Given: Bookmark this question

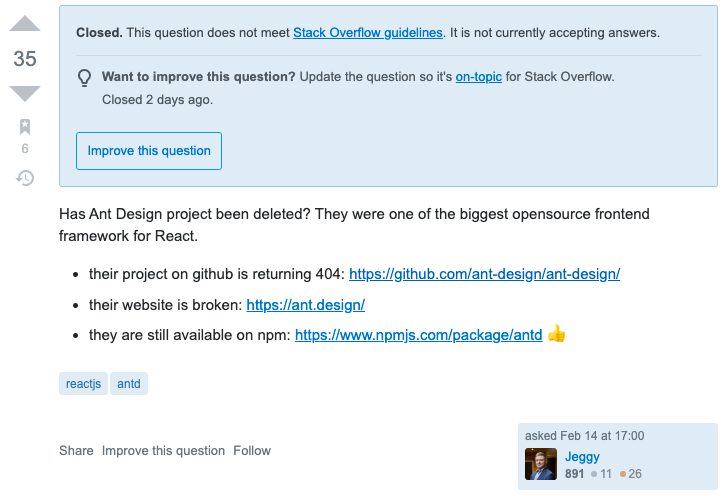Looking at the screenshot, I should point(25,127).
